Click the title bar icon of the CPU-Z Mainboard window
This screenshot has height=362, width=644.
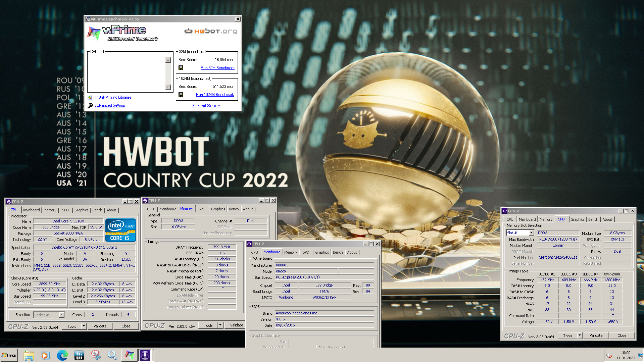(249, 244)
